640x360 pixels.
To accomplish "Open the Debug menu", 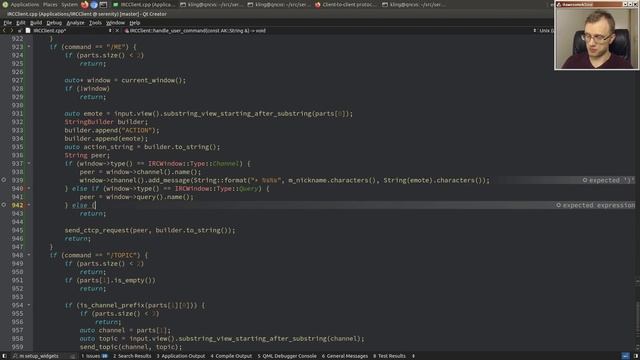I will 54,22.
